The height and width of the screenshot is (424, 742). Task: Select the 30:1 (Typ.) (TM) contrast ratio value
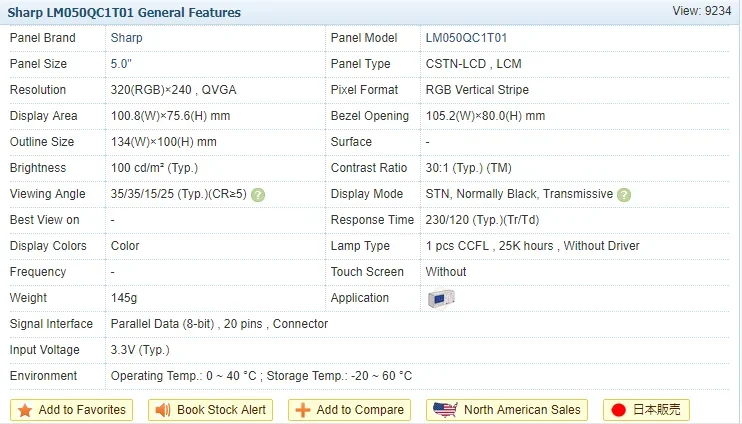pyautogui.click(x=468, y=168)
